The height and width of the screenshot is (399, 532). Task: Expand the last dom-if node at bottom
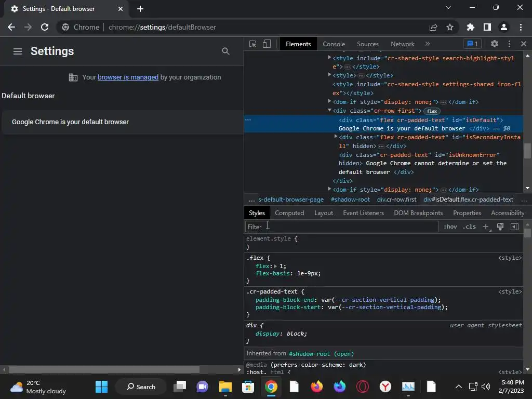point(329,189)
